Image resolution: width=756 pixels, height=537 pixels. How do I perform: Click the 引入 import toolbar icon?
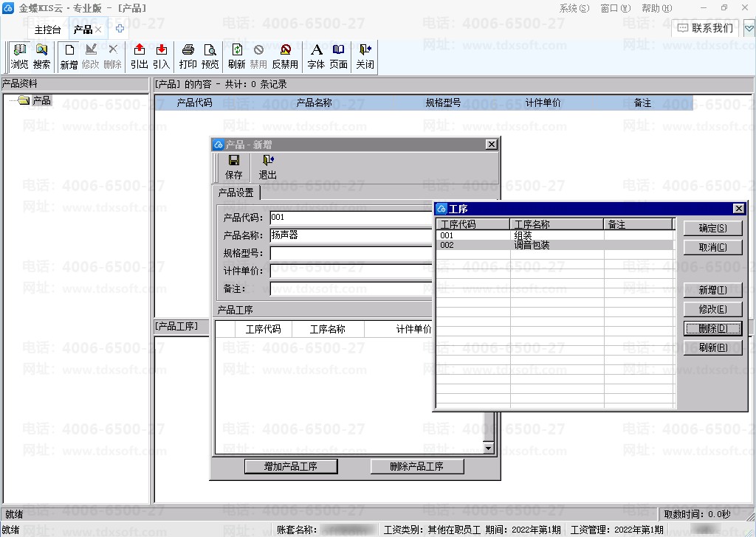coord(162,57)
